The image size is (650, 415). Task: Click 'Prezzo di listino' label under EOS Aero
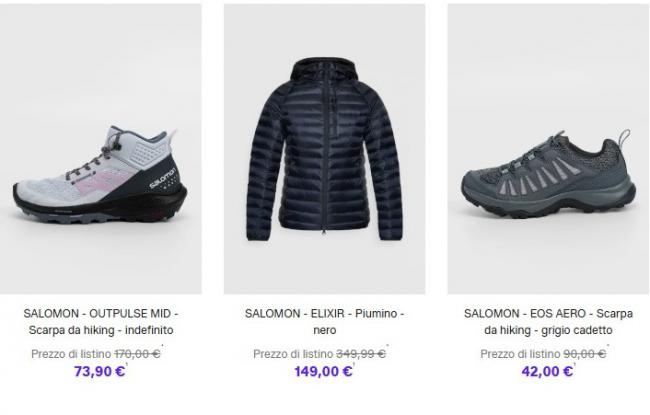click(520, 354)
